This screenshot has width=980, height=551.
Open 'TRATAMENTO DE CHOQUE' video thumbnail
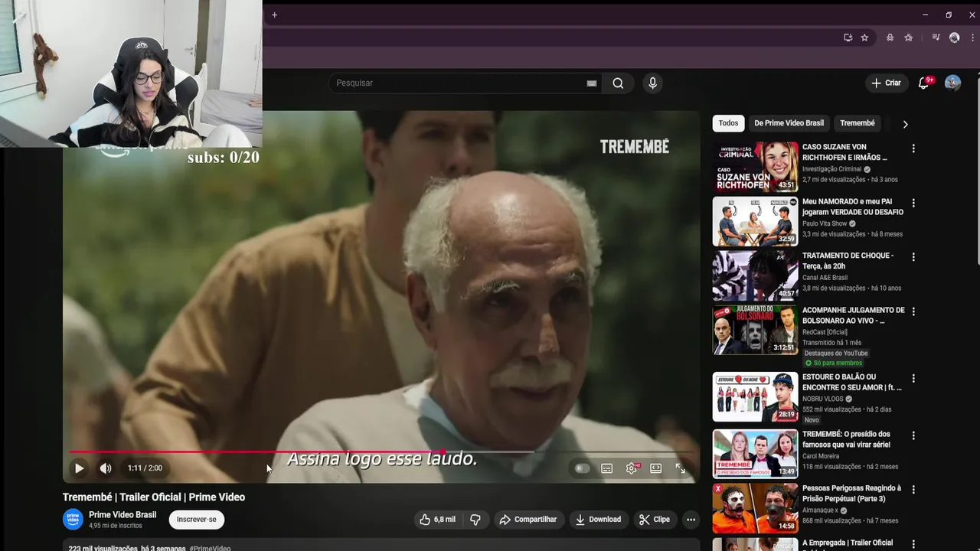click(755, 275)
